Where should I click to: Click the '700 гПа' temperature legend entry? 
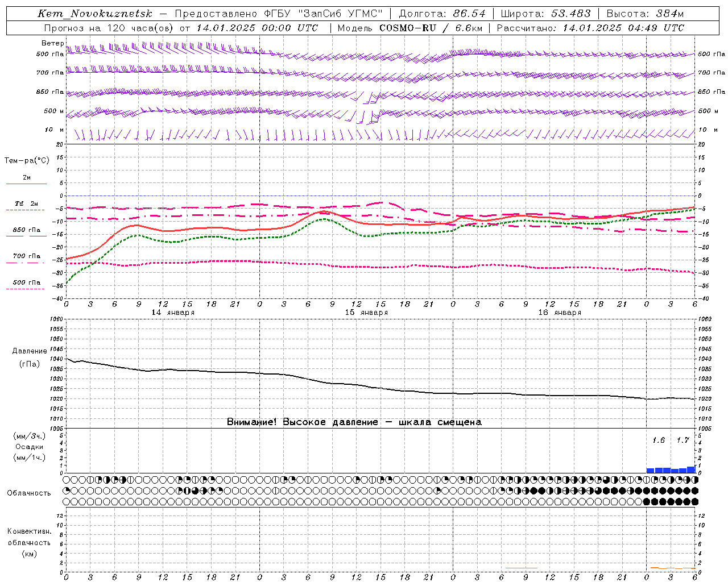tap(26, 256)
